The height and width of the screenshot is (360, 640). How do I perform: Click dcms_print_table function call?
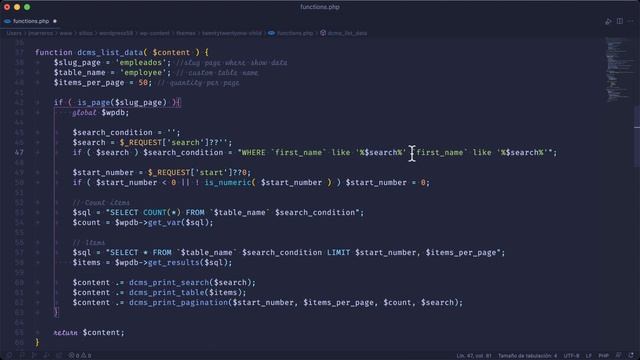(167, 293)
